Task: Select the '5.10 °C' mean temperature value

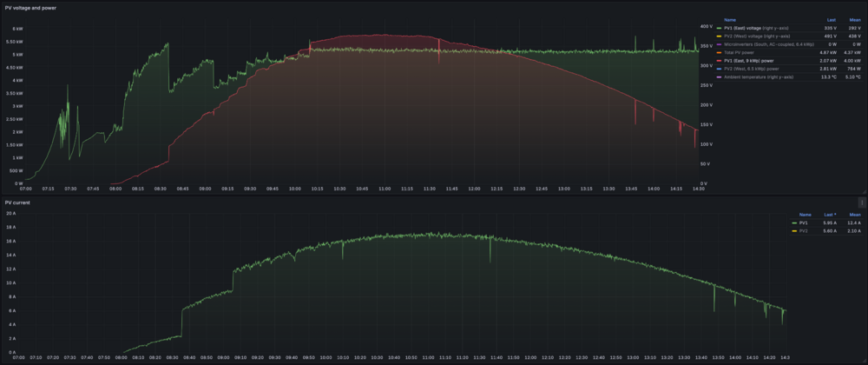Action: pyautogui.click(x=853, y=77)
